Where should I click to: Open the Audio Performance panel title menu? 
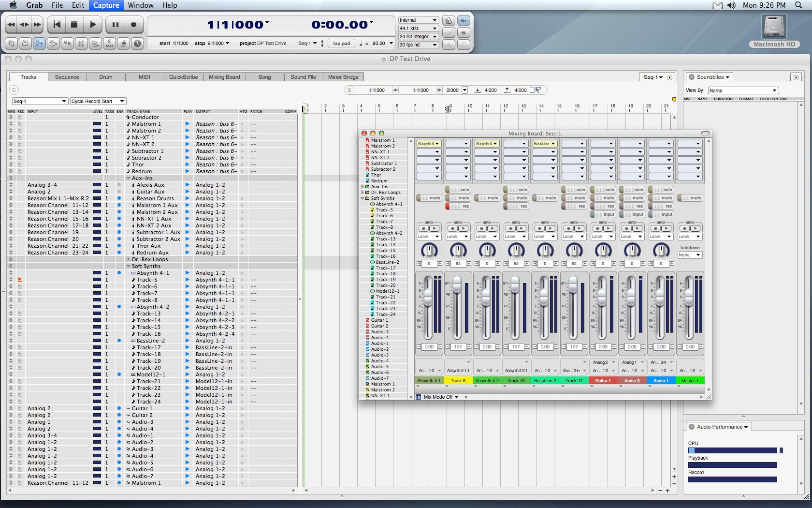722,427
